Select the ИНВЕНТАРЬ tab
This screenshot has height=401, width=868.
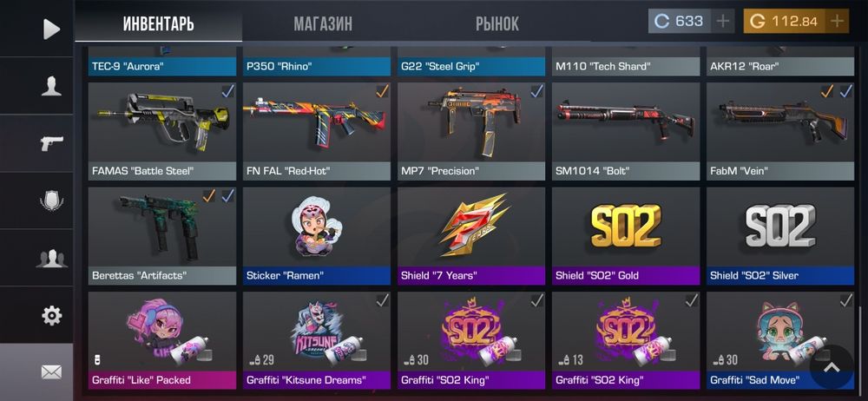point(158,23)
